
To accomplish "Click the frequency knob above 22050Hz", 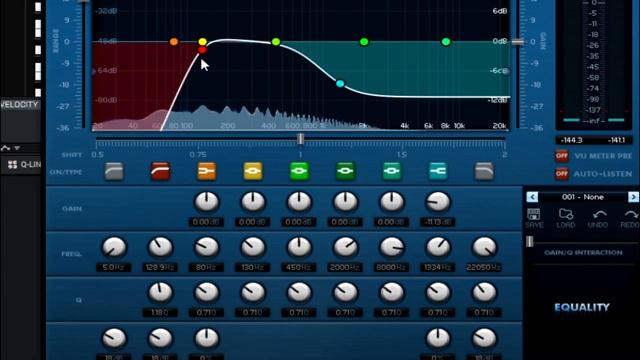I will (x=484, y=247).
